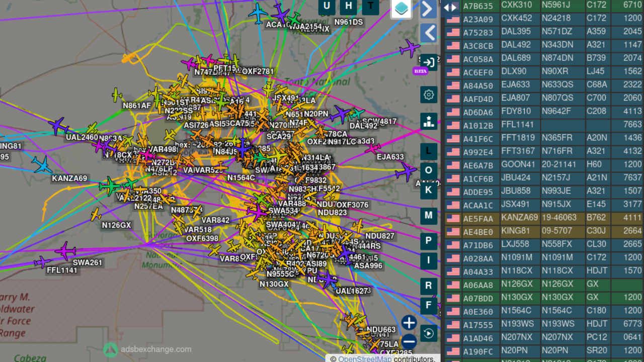The height and width of the screenshot is (362, 644).
Task: Select the SWA261 magenta aircraft icon
Action: (65, 250)
